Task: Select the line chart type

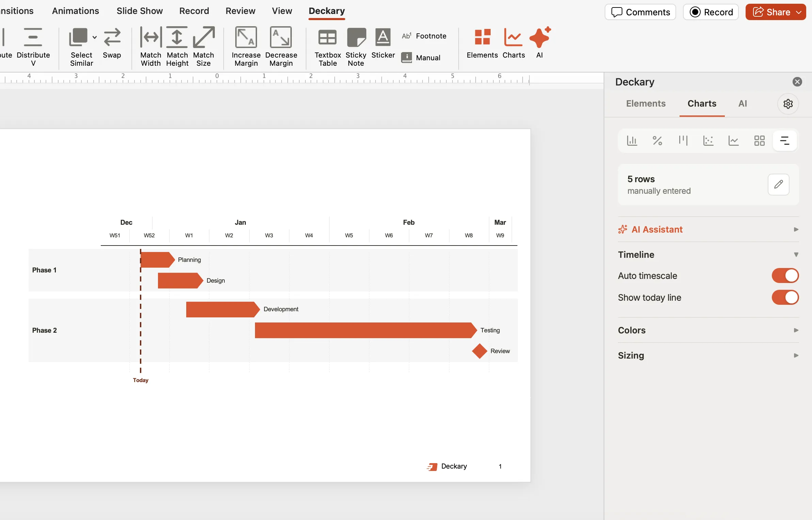Action: (734, 140)
